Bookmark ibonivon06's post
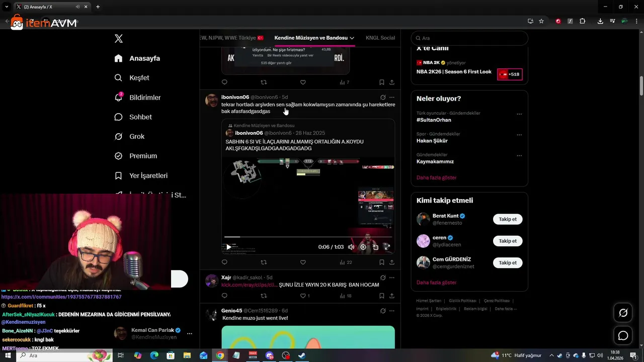This screenshot has height=362, width=644. (x=381, y=262)
